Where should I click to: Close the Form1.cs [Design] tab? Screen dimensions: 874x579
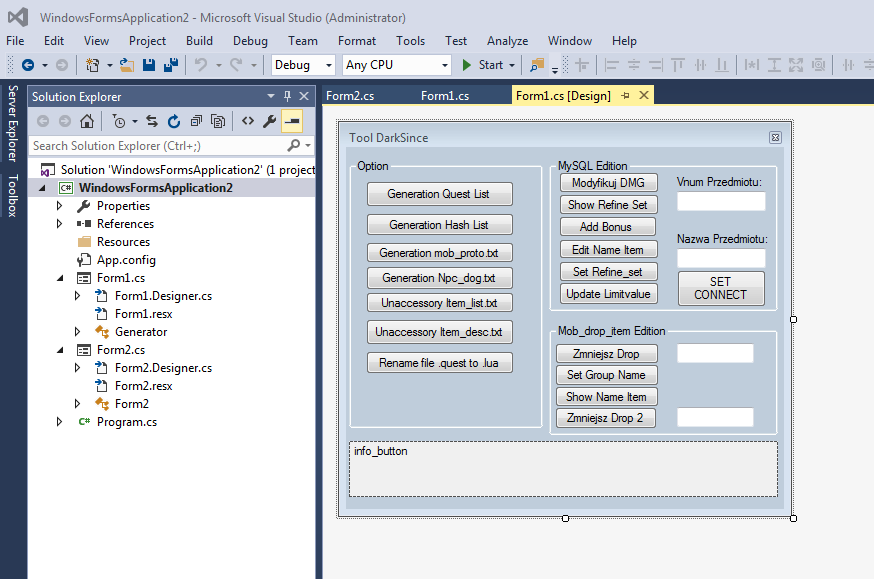644,95
